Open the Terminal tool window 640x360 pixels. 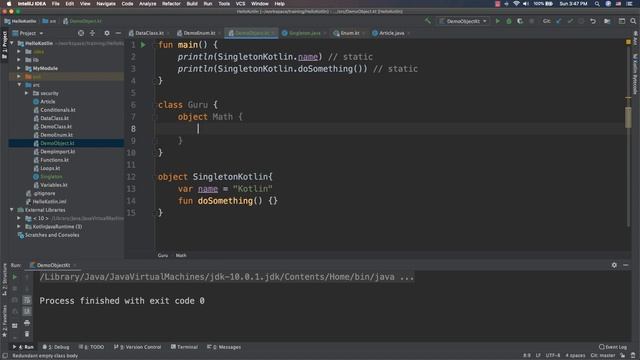point(184,347)
